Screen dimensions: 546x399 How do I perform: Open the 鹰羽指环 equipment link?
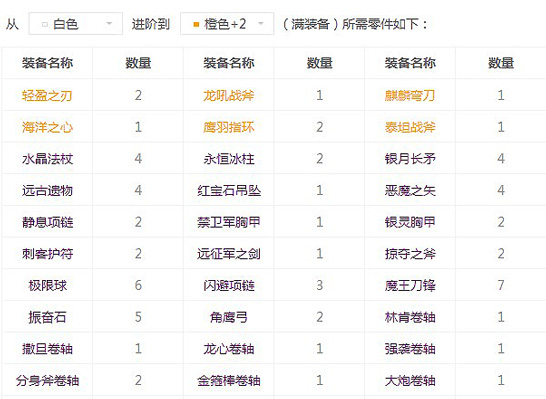click(x=229, y=127)
